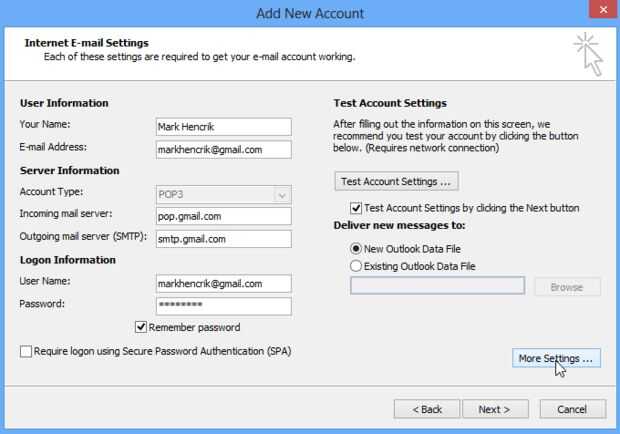Go back with the Back button
620x434 pixels.
(x=427, y=409)
